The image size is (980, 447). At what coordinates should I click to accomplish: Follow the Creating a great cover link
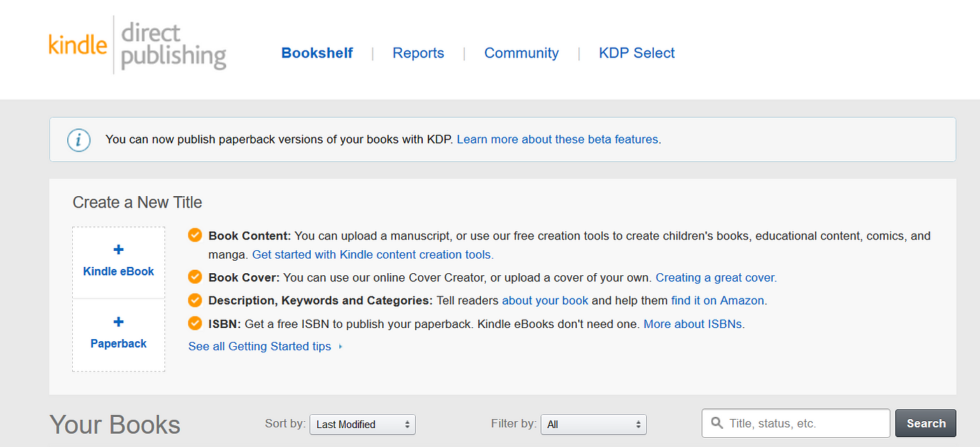point(716,277)
